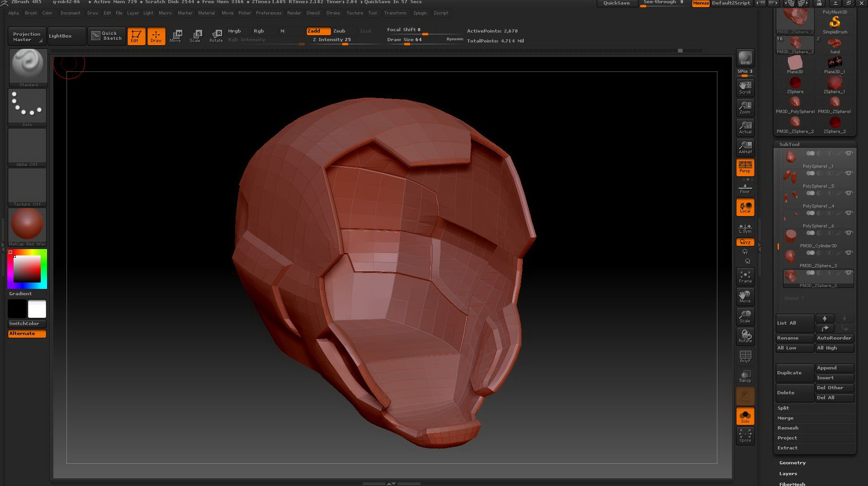Screen dimensions: 868x486
Task: Expand the Geometry palette section
Action: [792, 462]
